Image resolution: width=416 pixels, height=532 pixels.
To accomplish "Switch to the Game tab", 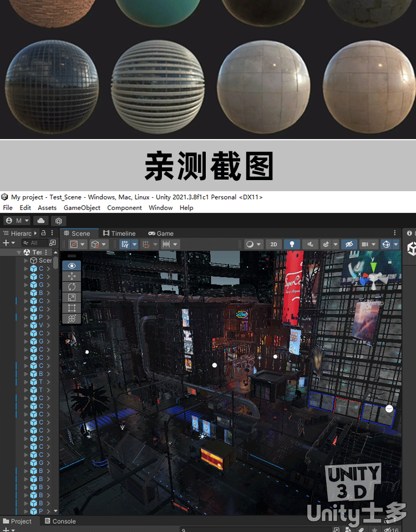I will click(161, 233).
